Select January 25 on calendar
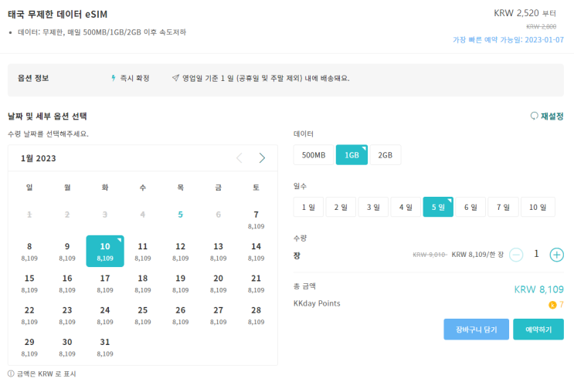Viewport: 574px width, 392px height. point(143,315)
